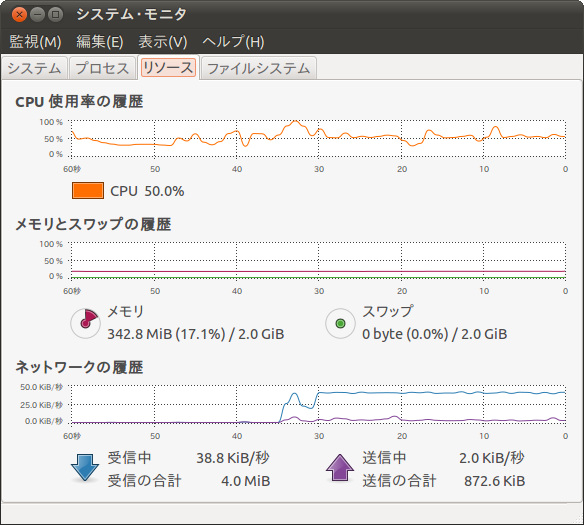Select the リソース tab
This screenshot has height=525, width=584.
click(x=168, y=67)
